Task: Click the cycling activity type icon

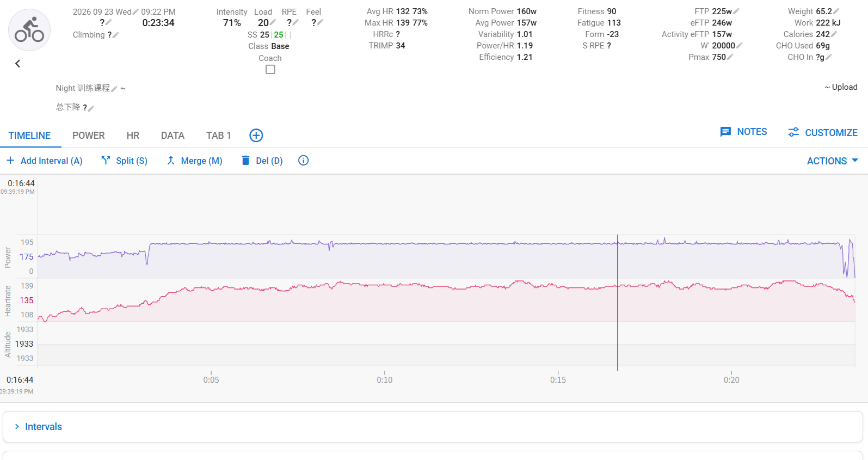Action: [29, 30]
